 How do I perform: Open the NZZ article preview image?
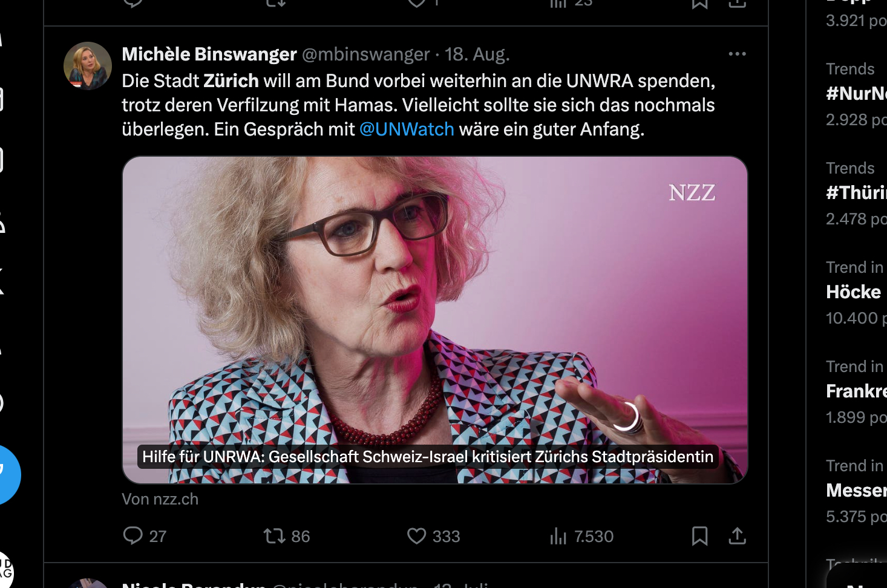434,319
